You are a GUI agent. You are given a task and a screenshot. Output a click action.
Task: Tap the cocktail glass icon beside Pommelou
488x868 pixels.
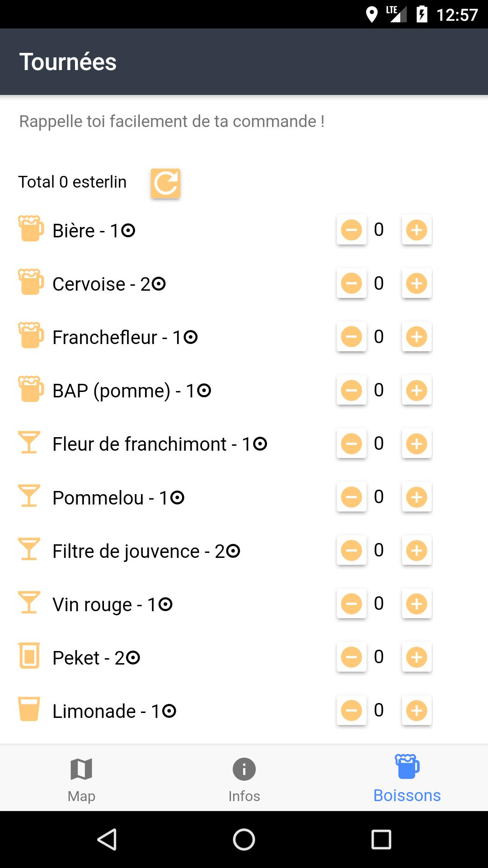tap(29, 495)
